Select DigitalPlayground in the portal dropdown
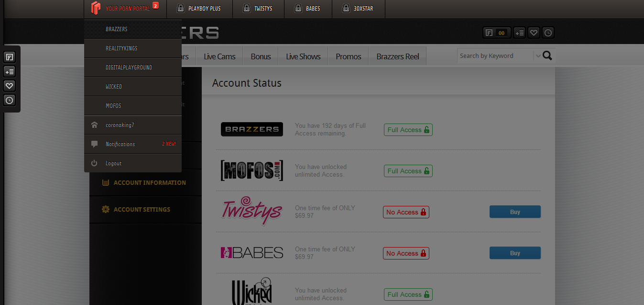The height and width of the screenshot is (305, 644). 133,68
